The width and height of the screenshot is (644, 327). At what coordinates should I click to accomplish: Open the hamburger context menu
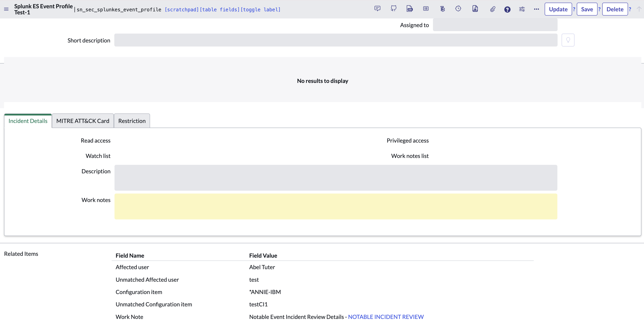(6, 9)
